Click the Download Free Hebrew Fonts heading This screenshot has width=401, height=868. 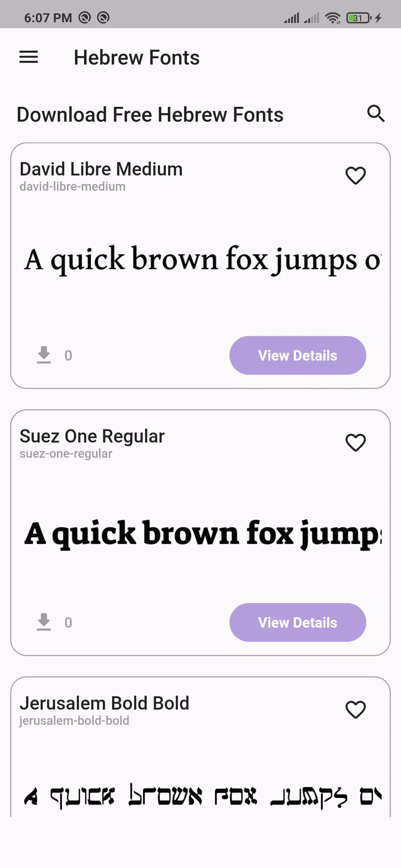click(150, 114)
